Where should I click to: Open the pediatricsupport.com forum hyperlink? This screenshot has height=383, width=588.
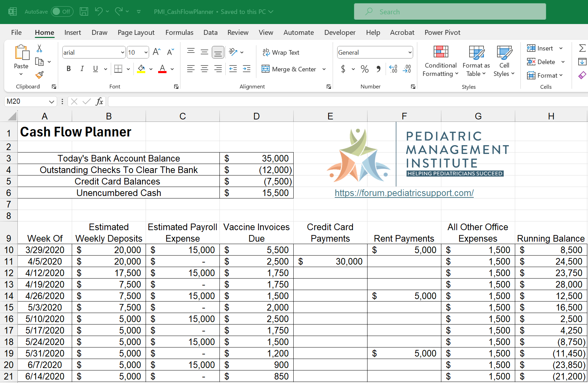(404, 193)
